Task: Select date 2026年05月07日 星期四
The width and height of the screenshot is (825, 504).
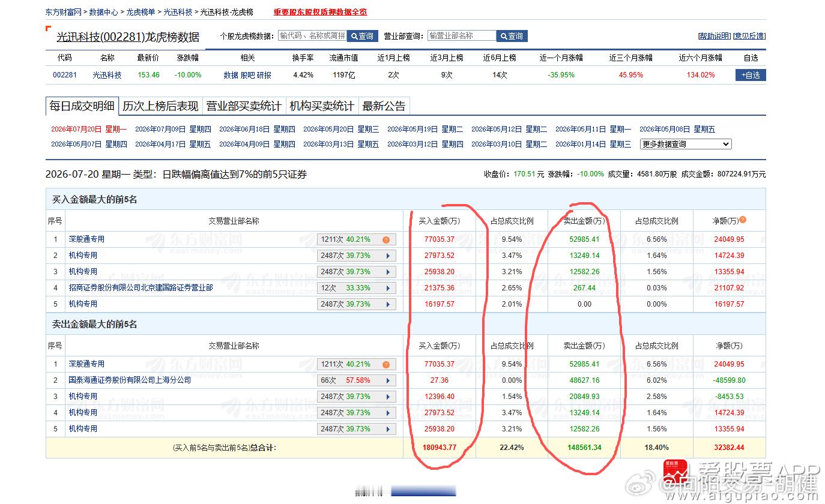Action: point(89,144)
